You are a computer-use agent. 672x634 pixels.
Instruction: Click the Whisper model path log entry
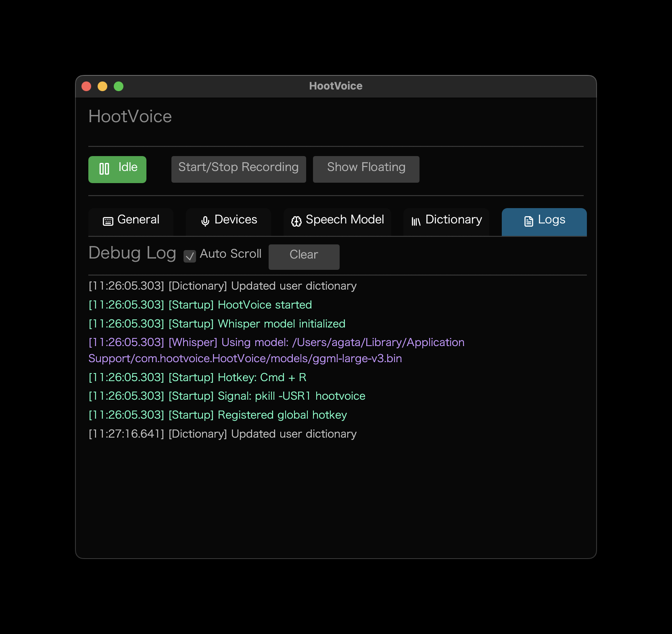276,350
